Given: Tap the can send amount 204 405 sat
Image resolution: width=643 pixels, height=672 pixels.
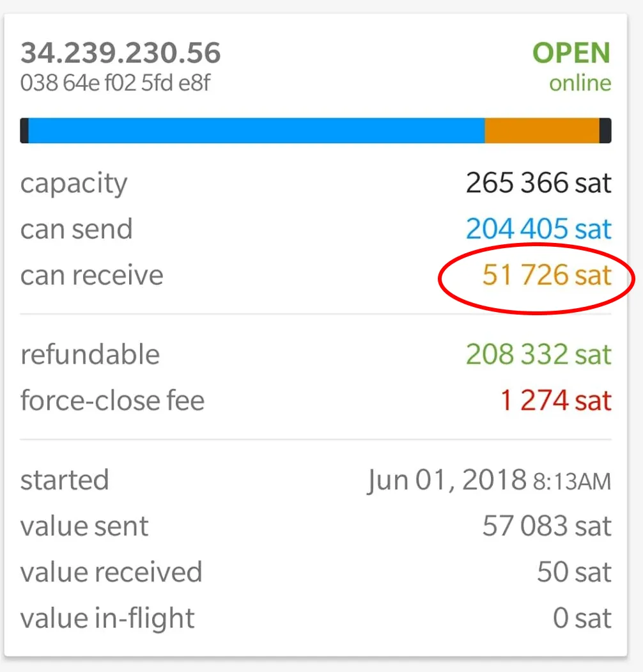Looking at the screenshot, I should coord(538,229).
